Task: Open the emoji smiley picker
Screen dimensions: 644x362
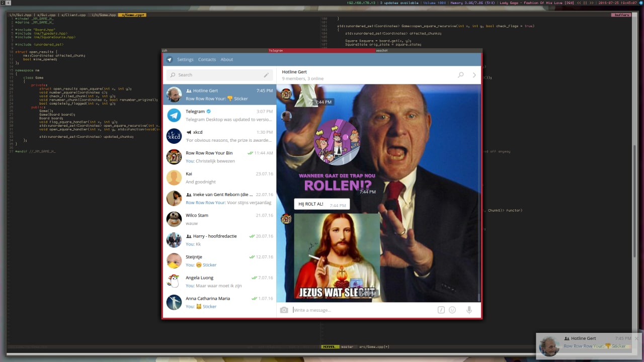Action: (452, 310)
